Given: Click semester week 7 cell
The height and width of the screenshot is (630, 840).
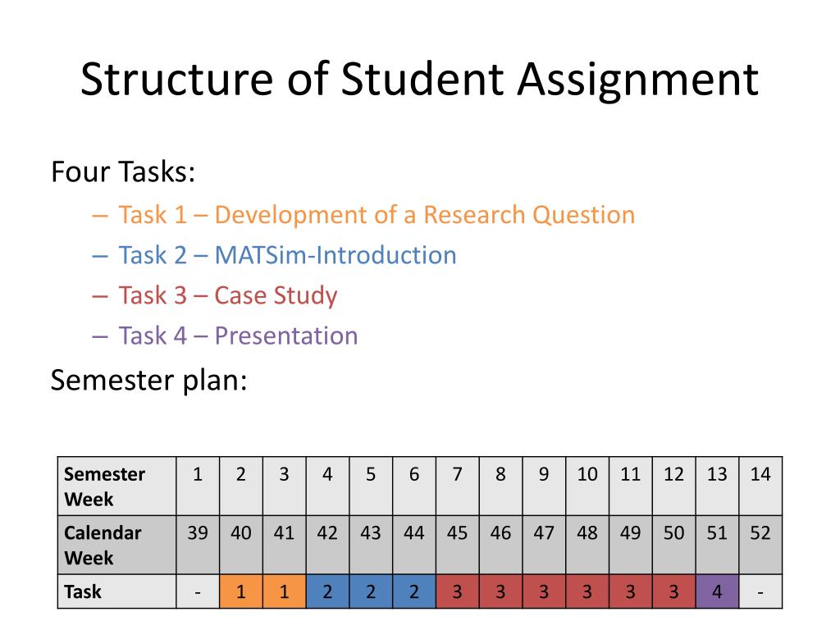Looking at the screenshot, I should pos(458,486).
